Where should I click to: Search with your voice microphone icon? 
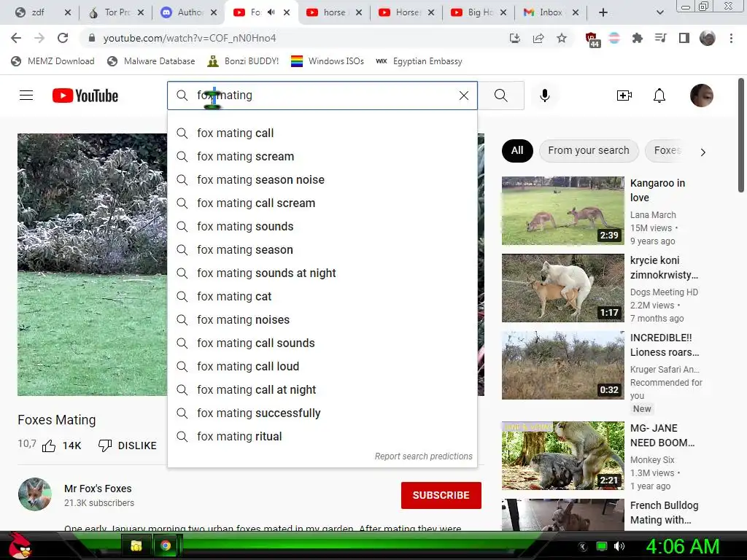(x=544, y=96)
